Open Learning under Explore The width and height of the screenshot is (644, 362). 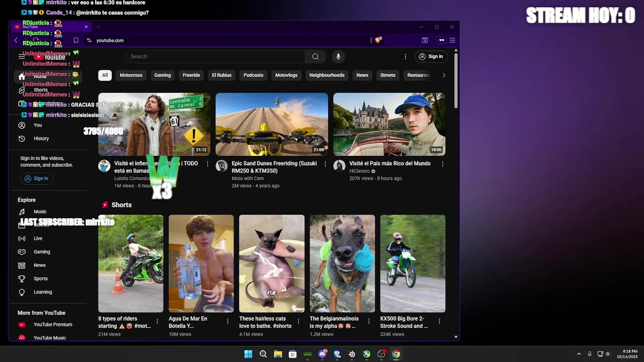pos(48,292)
